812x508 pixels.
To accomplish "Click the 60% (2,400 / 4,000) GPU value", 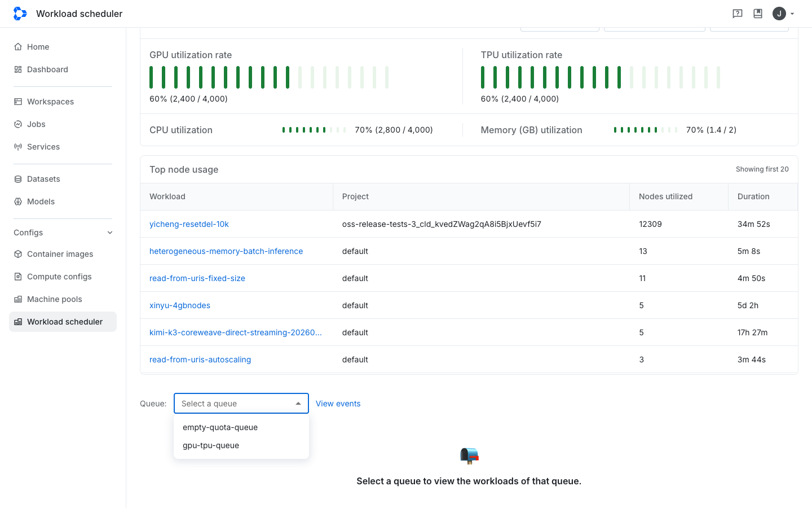I will click(x=188, y=99).
